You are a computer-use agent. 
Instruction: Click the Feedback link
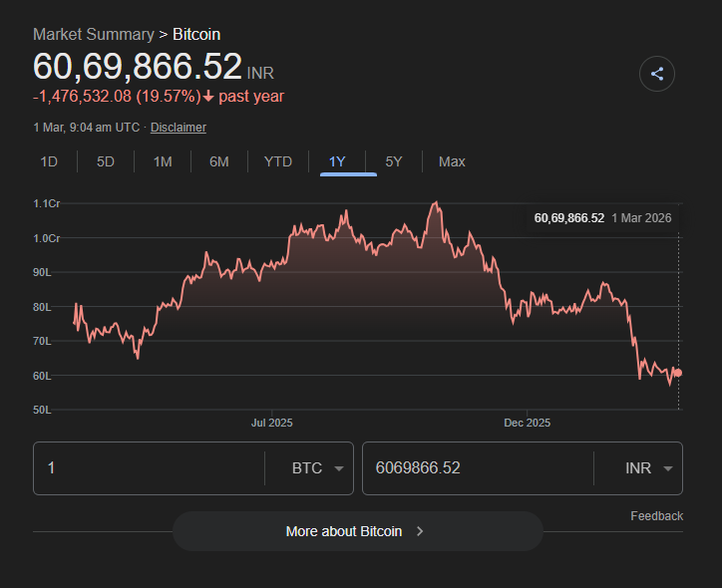(x=656, y=515)
